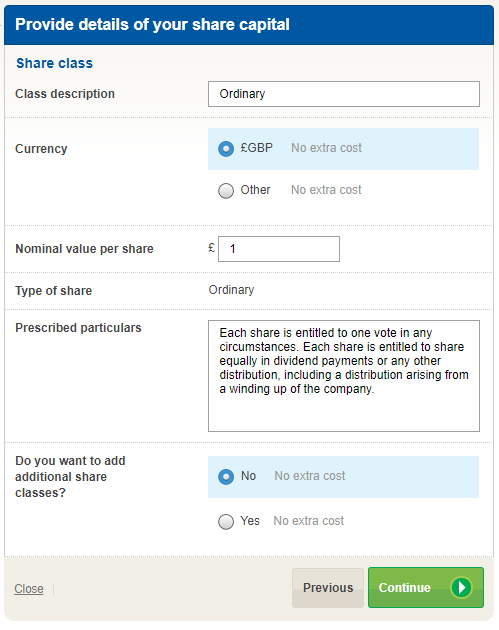Click the Continue button
Image resolution: width=499 pixels, height=630 pixels.
(x=426, y=587)
